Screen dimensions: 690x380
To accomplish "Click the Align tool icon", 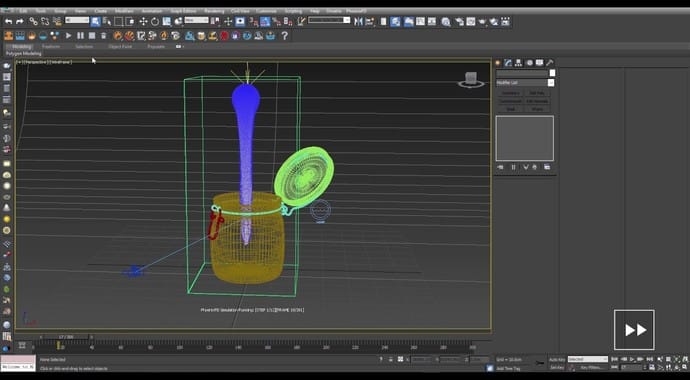I will tap(370, 21).
